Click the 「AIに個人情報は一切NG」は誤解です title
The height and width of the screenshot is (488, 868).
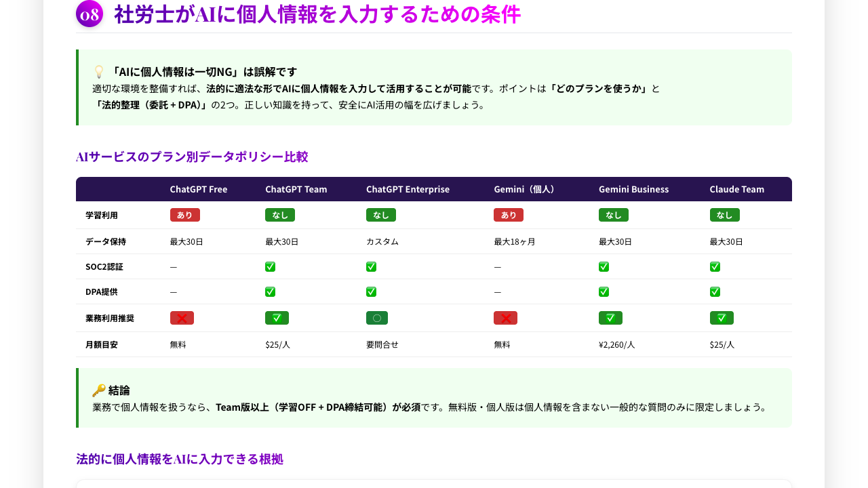tap(203, 72)
